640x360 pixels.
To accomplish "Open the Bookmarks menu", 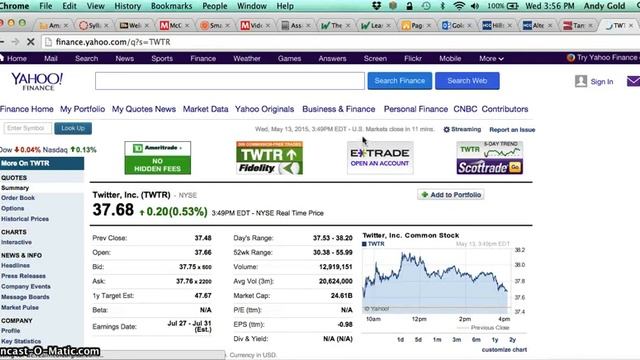I will [171, 6].
